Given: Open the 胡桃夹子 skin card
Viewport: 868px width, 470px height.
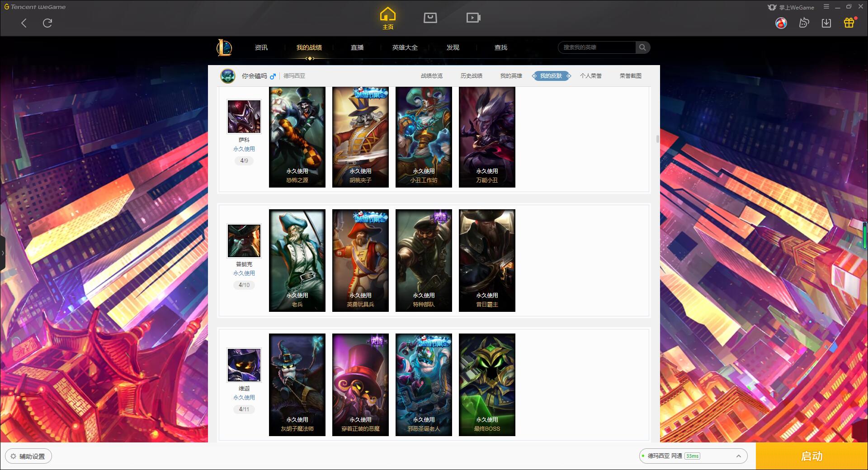Looking at the screenshot, I should pyautogui.click(x=360, y=137).
